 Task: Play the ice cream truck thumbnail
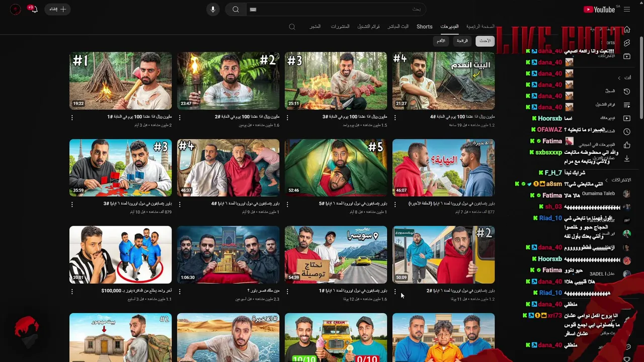click(x=336, y=337)
